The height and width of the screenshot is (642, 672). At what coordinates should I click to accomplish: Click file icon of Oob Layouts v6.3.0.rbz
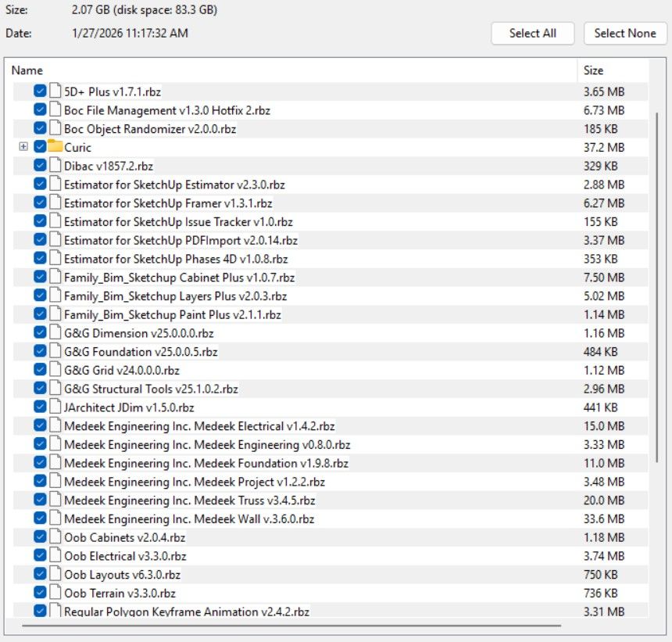55,574
